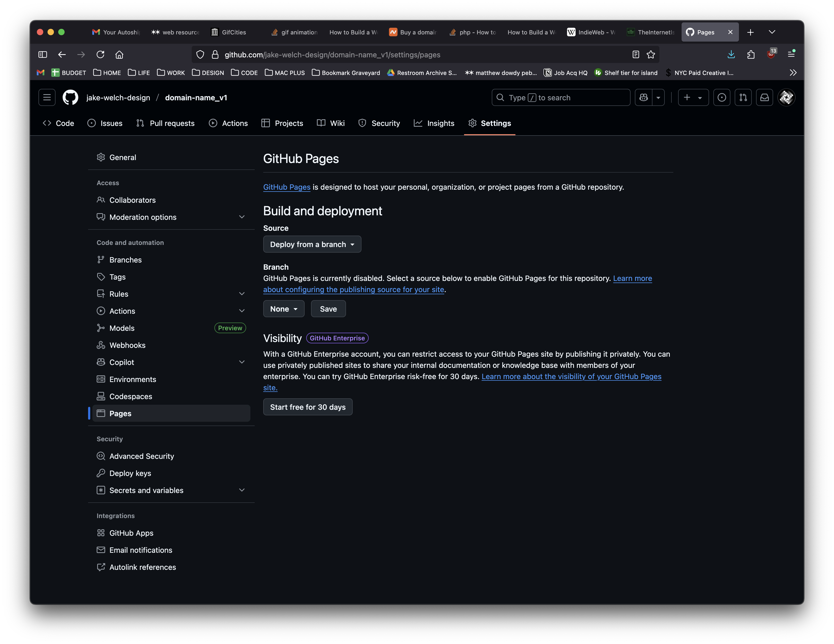Open a new browser tab
The image size is (834, 644).
(750, 32)
